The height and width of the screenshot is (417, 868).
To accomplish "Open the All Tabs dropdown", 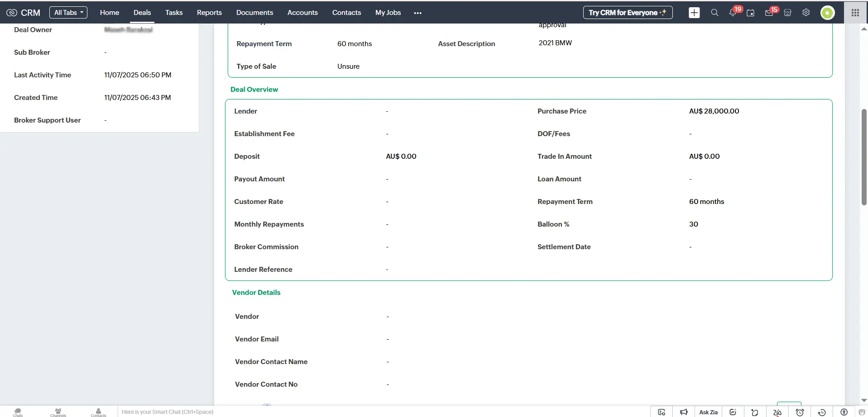I will point(68,12).
